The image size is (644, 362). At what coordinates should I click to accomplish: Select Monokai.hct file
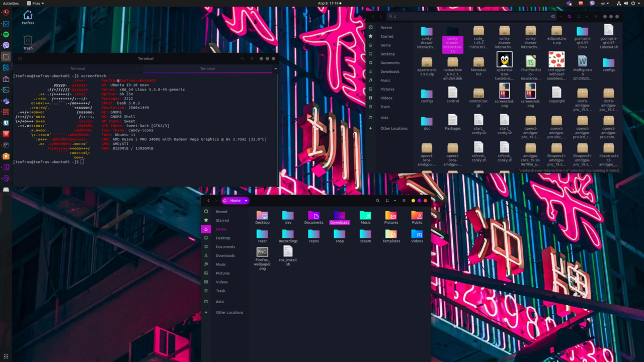coord(478,66)
